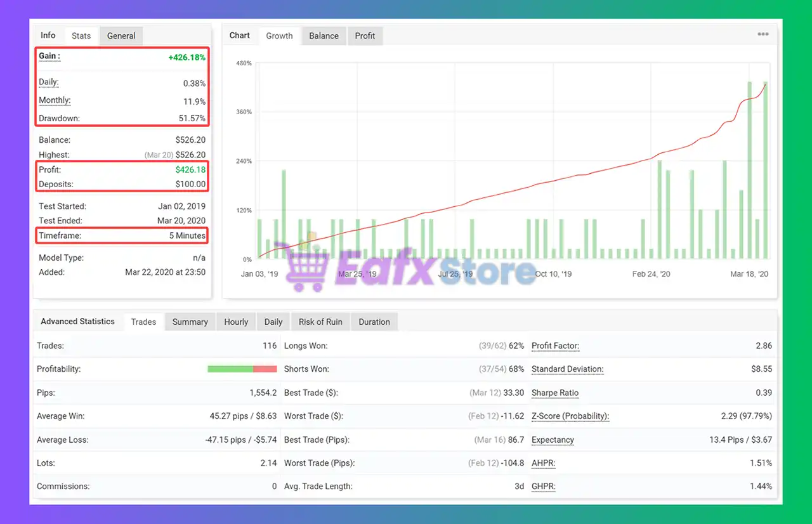Open the Risk of Ruin tab
Viewport: 812px width, 524px height.
tap(320, 322)
